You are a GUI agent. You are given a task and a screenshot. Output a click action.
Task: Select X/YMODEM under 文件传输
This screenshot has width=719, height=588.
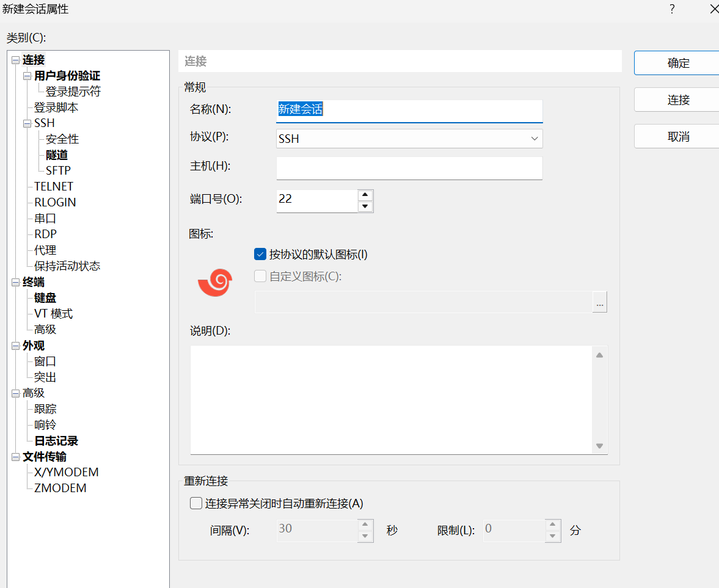click(66, 472)
